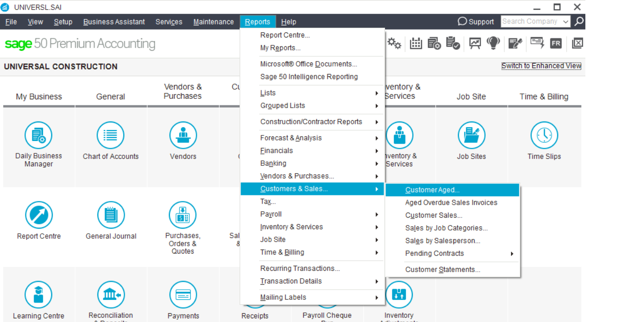Click Switch to Enhanced View link
Viewport: 644px width, 322px height.
point(542,66)
